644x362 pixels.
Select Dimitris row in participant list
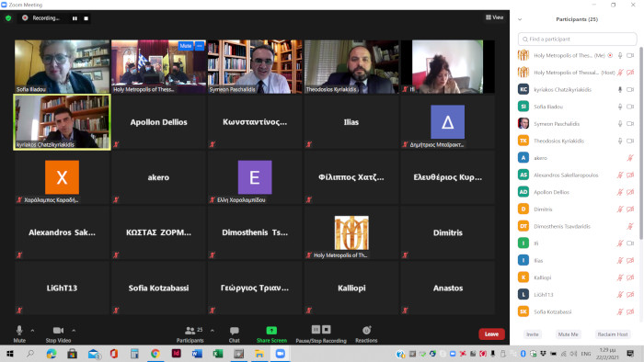coord(577,209)
